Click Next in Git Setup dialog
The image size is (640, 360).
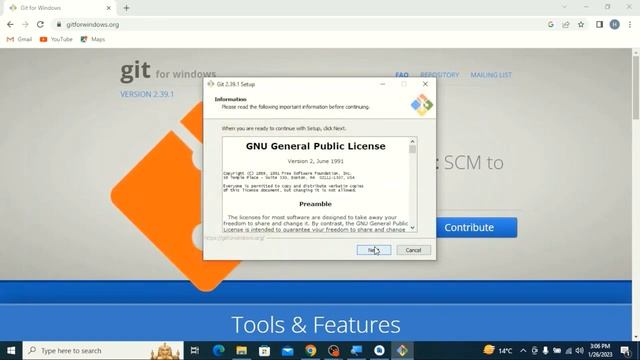click(374, 250)
